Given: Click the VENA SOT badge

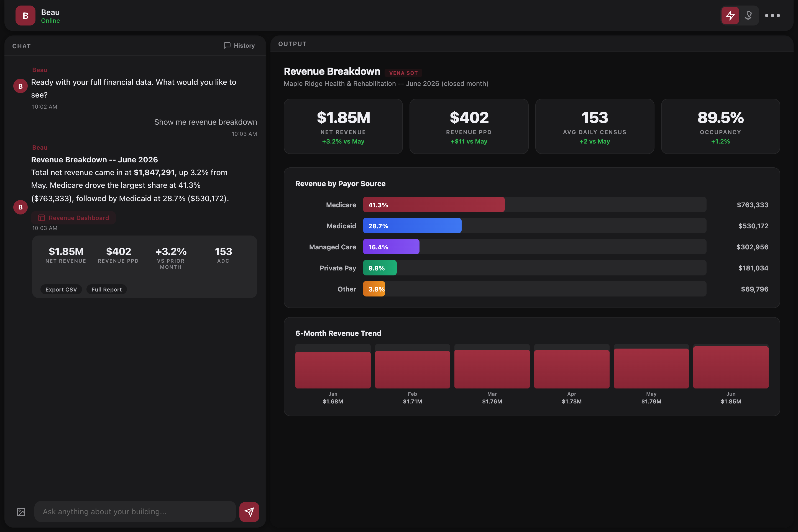Looking at the screenshot, I should pyautogui.click(x=403, y=73).
